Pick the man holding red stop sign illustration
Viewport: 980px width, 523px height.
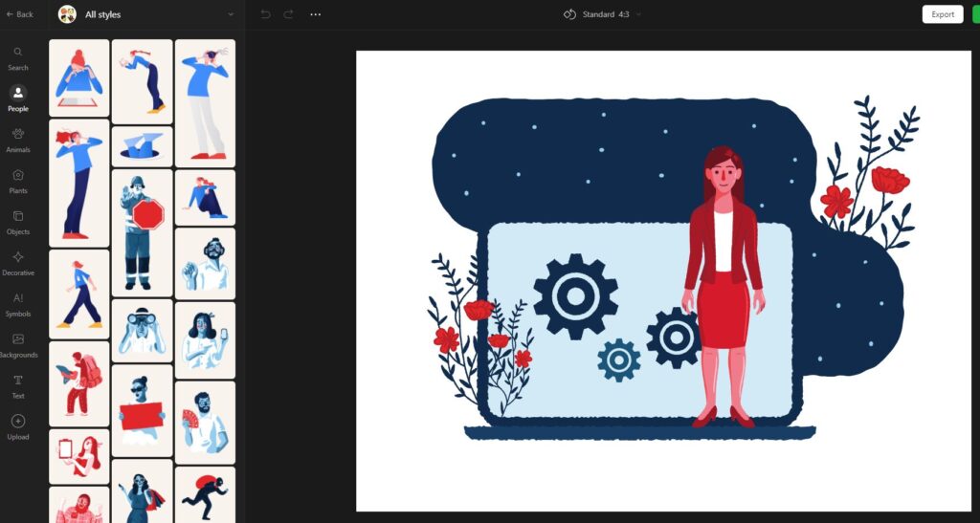pyautogui.click(x=142, y=232)
